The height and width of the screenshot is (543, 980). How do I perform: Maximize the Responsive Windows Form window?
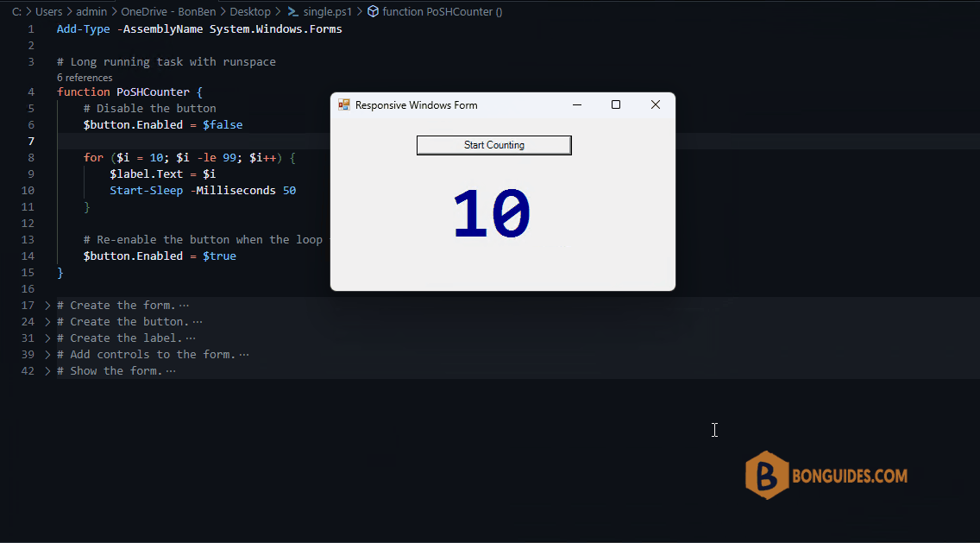[616, 104]
